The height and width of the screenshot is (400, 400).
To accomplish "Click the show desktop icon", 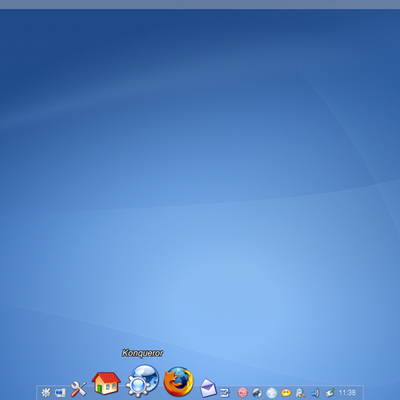I will pyautogui.click(x=60, y=393).
